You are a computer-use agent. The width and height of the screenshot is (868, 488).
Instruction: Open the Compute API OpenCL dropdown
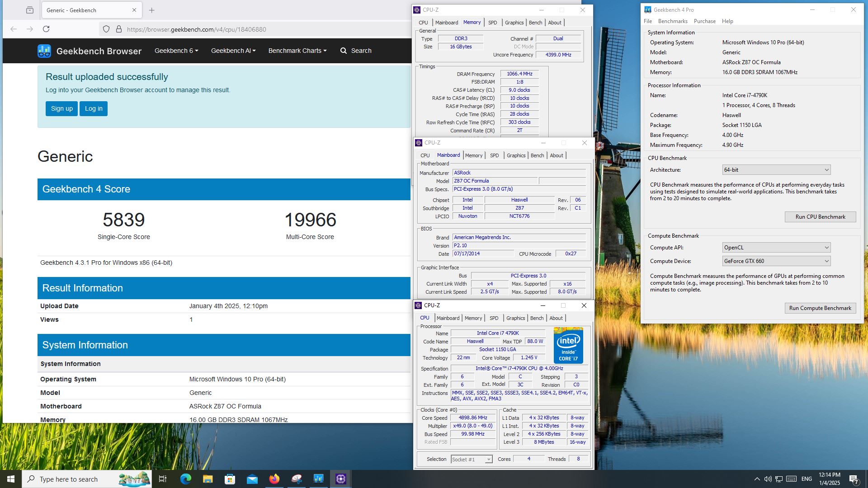pos(776,248)
